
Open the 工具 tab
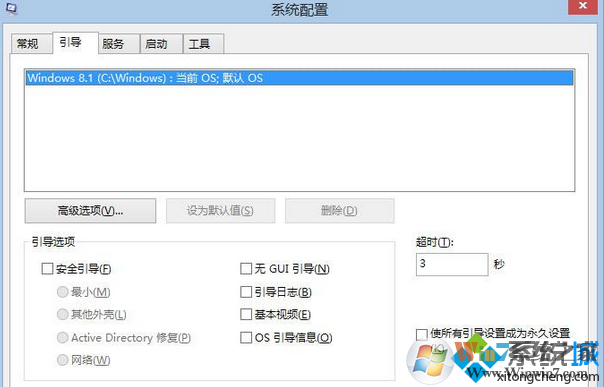click(204, 44)
